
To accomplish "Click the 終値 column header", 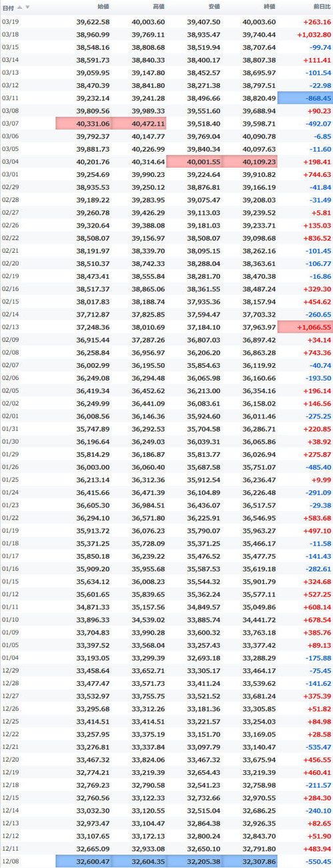I will pos(268,7).
